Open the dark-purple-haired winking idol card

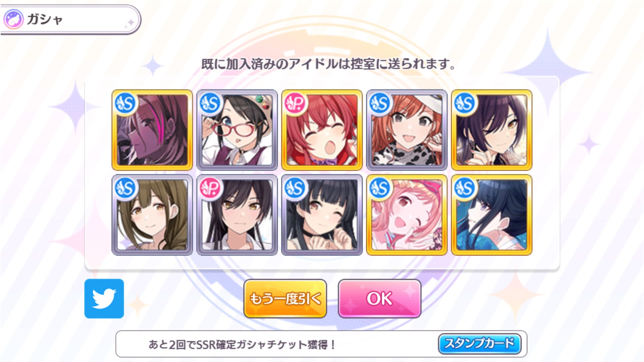[492, 130]
